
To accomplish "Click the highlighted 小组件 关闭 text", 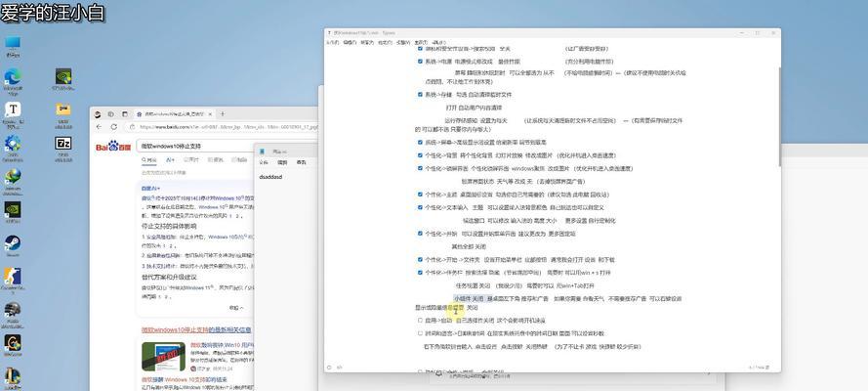I will click(469, 298).
